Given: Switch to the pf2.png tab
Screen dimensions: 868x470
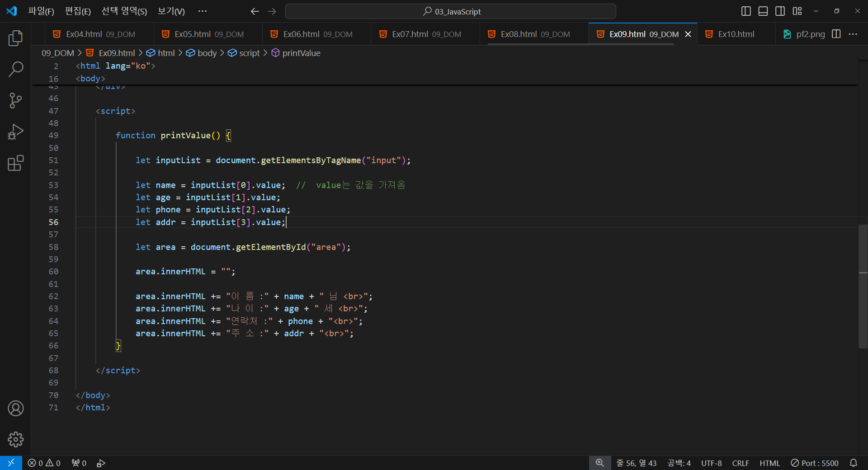Looking at the screenshot, I should coord(804,34).
